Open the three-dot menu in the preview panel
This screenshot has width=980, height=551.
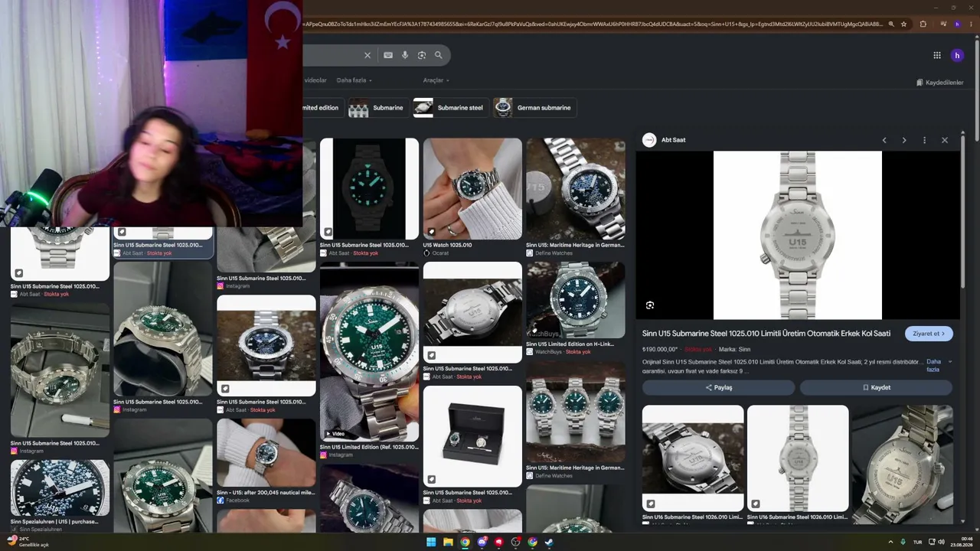(924, 140)
